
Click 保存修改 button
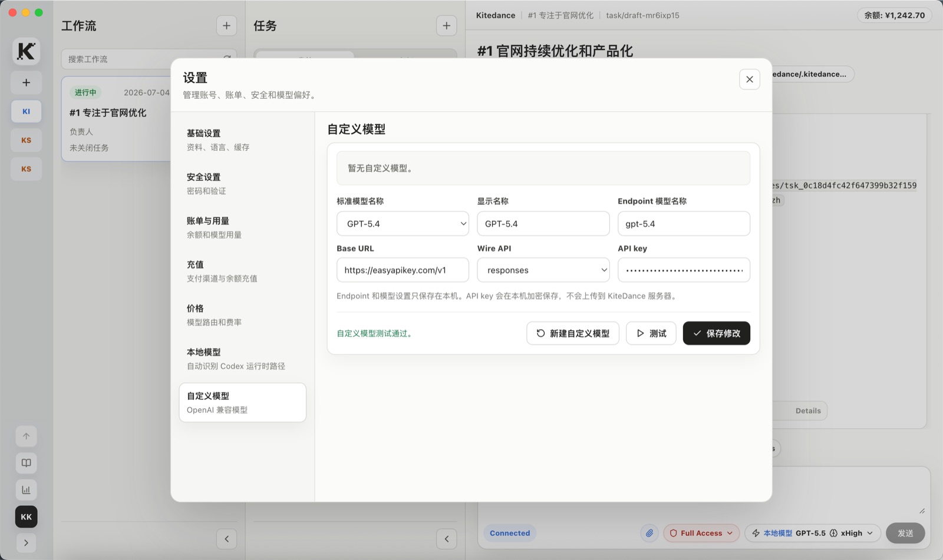716,333
